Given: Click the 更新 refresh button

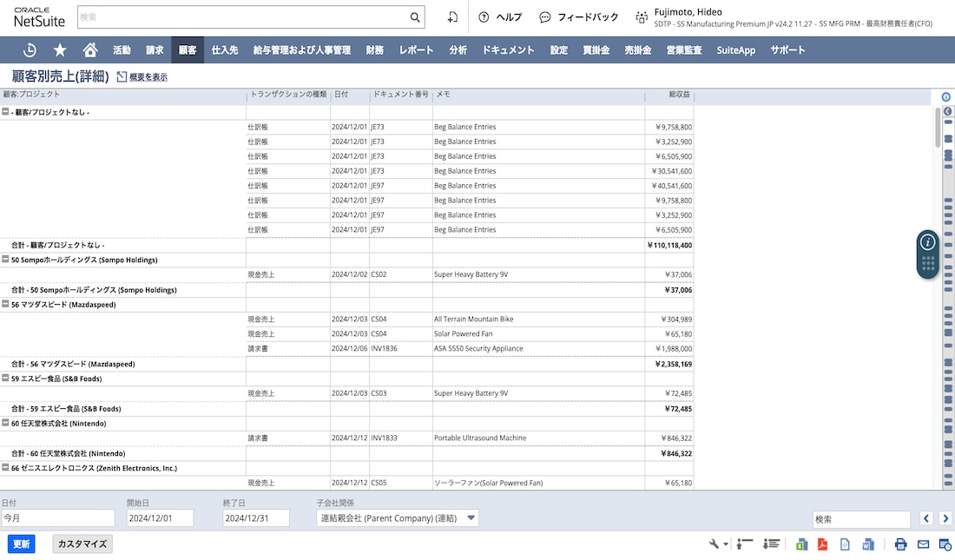Looking at the screenshot, I should [x=22, y=544].
